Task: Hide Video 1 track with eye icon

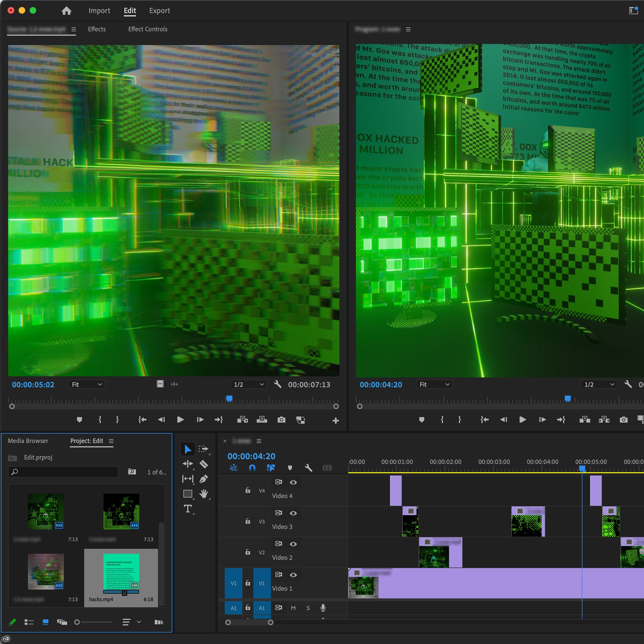Action: pyautogui.click(x=293, y=575)
